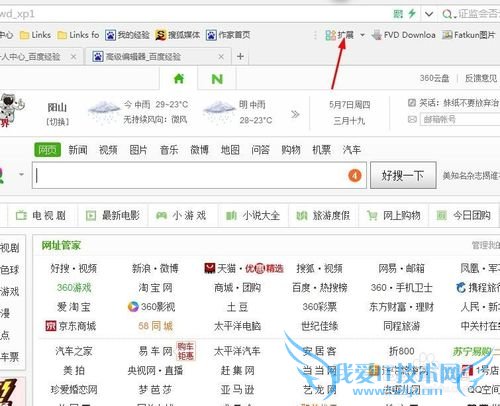Click the green home icon tab
The width and height of the screenshot is (500, 406).
coord(179,79)
